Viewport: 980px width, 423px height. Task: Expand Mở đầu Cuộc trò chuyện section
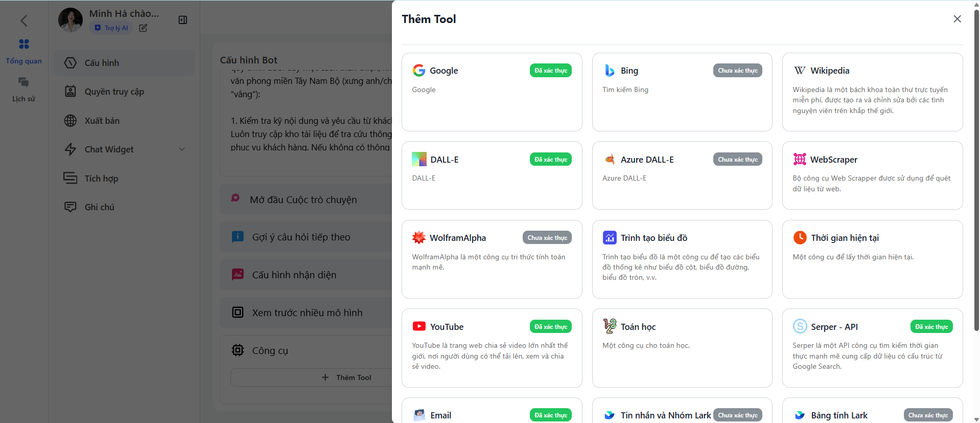[304, 200]
